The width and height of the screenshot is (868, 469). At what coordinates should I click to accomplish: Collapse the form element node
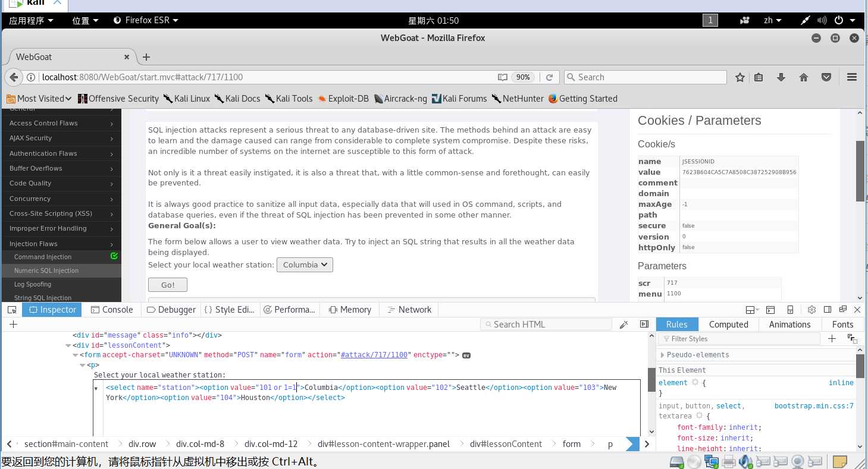76,355
